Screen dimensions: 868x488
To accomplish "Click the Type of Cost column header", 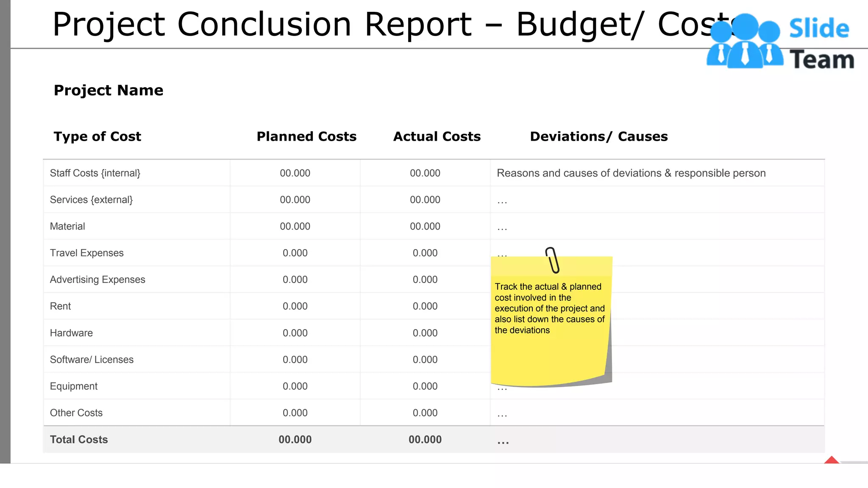I will tap(97, 136).
